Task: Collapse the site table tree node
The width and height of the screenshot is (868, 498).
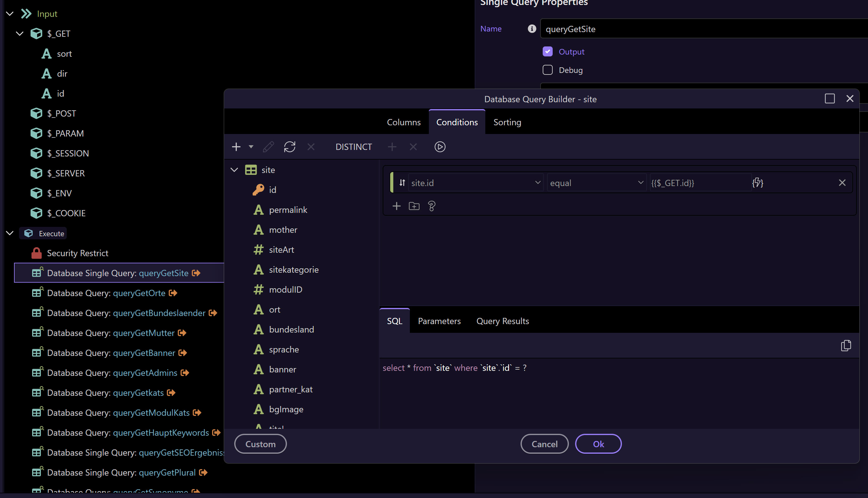Action: click(235, 170)
